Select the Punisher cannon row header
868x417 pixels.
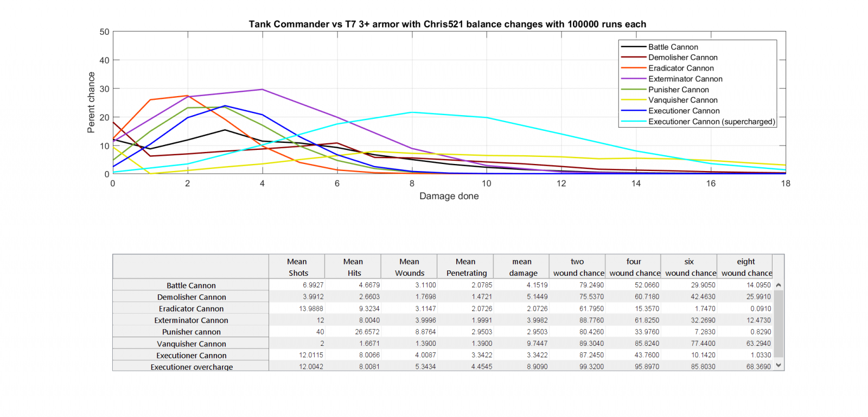(x=191, y=332)
